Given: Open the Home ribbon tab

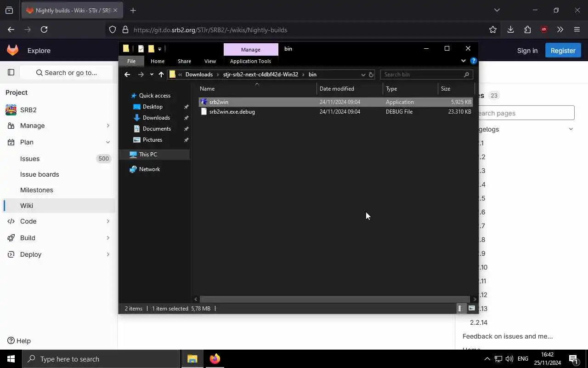Looking at the screenshot, I should click(158, 61).
